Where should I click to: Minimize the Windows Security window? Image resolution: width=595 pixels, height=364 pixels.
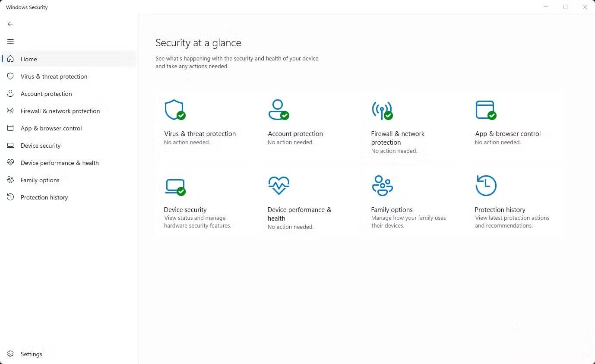click(546, 7)
